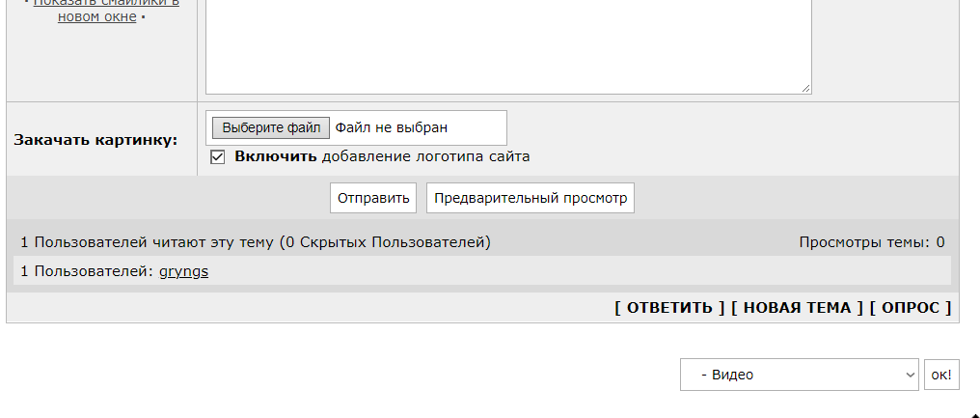The width and height of the screenshot is (980, 418).
Task: Click the 'Выберите файл' upload button
Action: click(x=271, y=128)
